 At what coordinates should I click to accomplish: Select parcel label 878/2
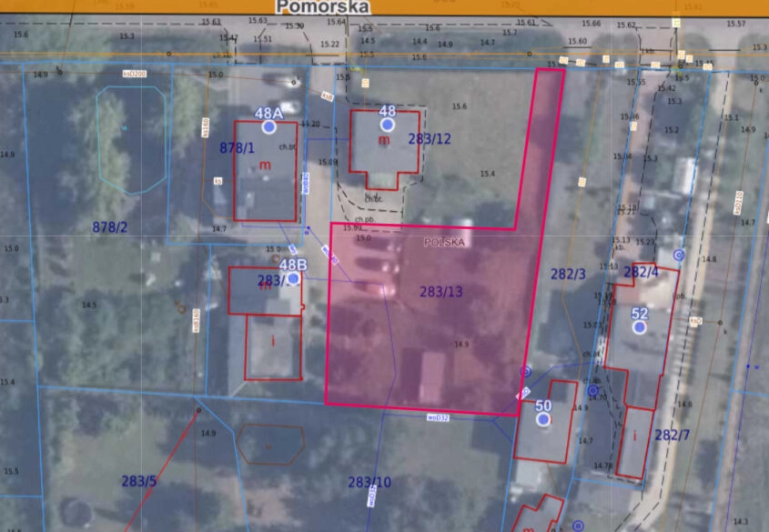pos(110,226)
